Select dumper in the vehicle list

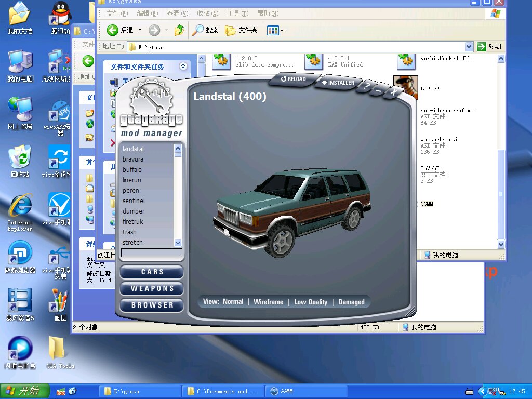[x=147, y=211]
